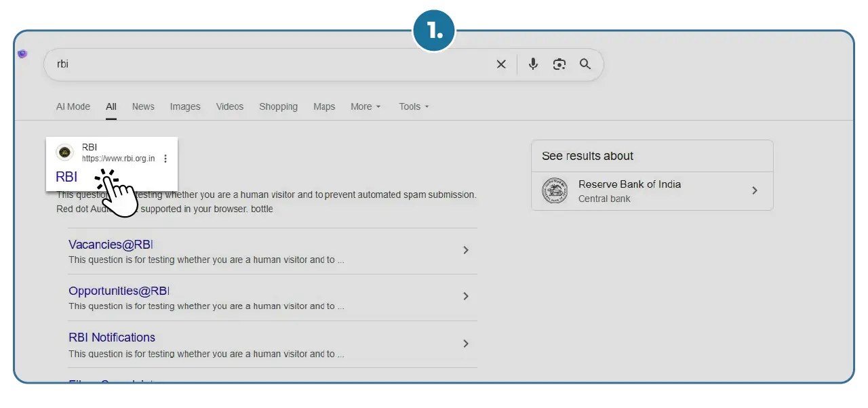Click the 'Central bank' subtitle text
868x408 pixels.
point(604,199)
